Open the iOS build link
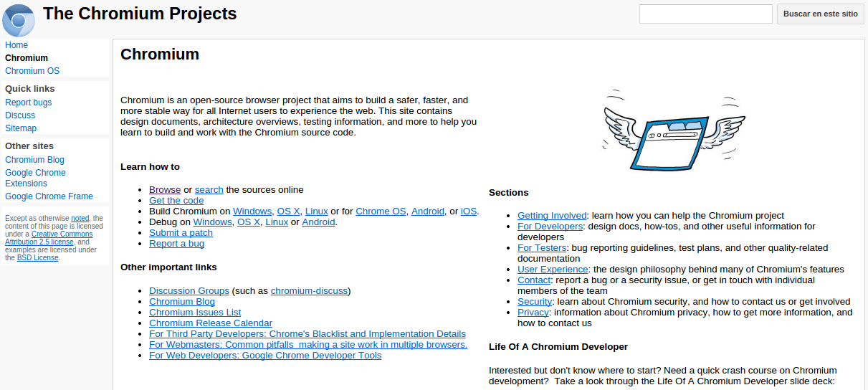The image size is (868, 390). click(x=469, y=211)
